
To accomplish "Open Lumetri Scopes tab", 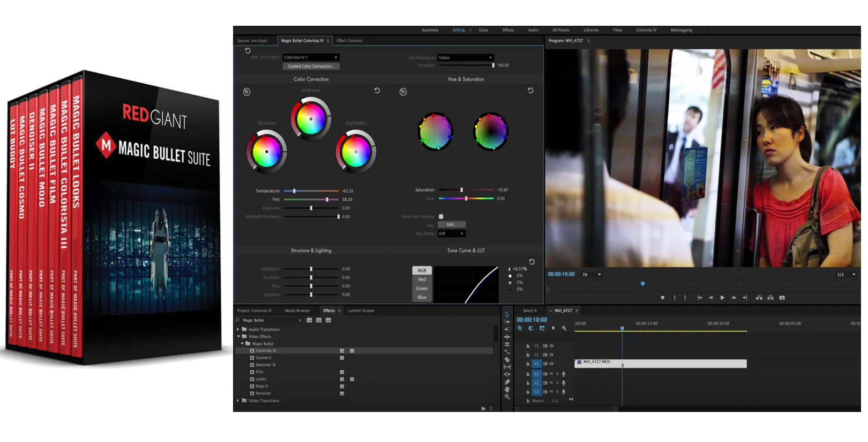I will point(361,311).
